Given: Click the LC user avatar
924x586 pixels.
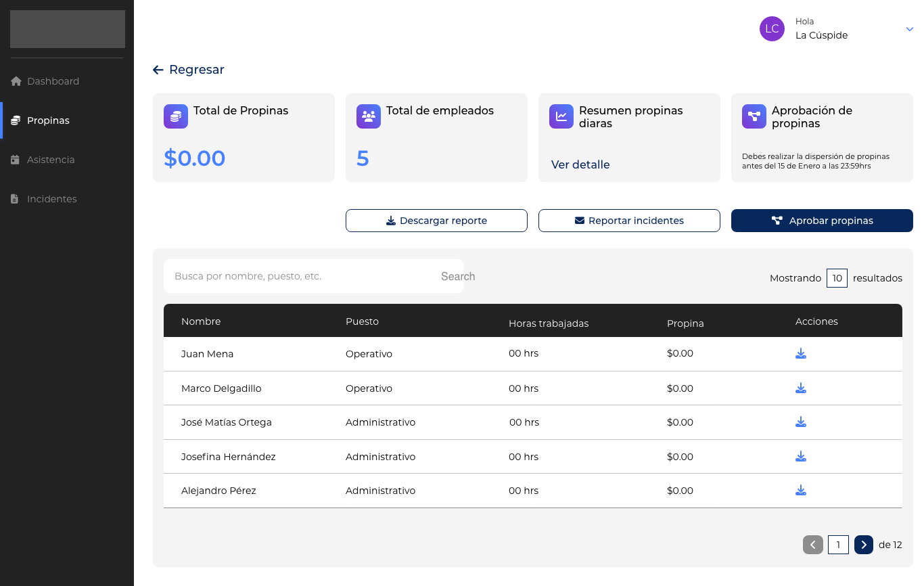Looking at the screenshot, I should [772, 29].
